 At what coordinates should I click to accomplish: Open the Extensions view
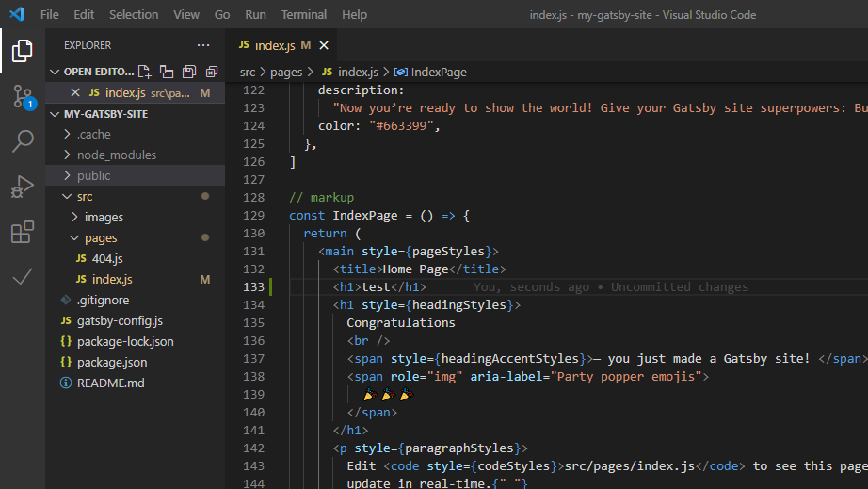(x=23, y=232)
